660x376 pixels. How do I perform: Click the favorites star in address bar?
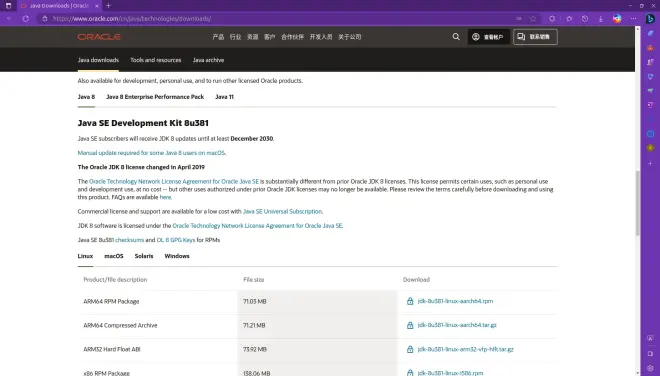click(x=533, y=19)
